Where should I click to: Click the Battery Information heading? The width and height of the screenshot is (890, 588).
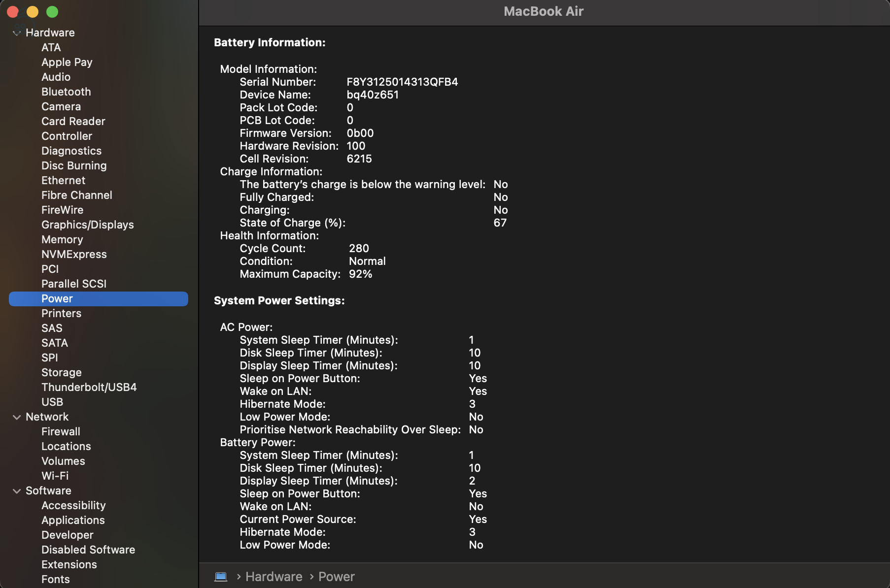(x=270, y=43)
